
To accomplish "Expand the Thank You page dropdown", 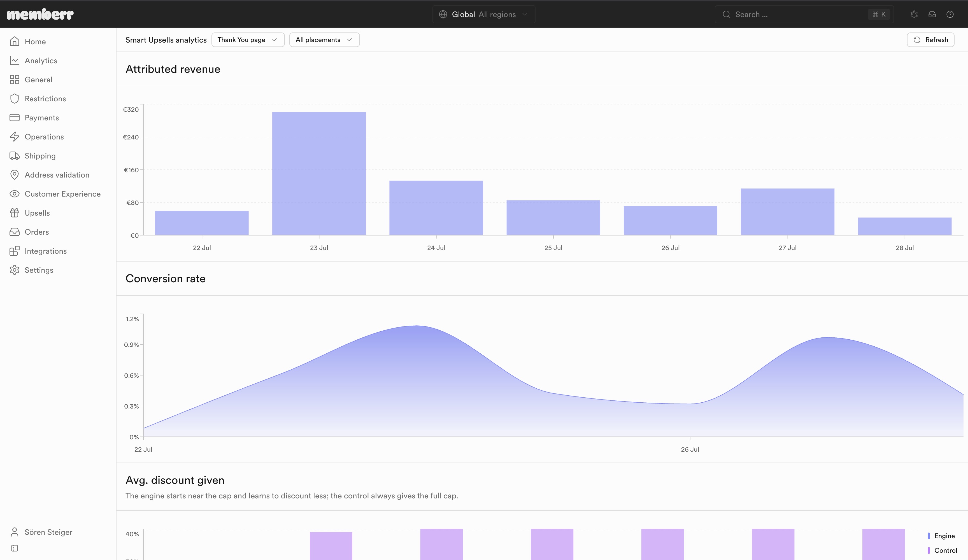I will [x=248, y=40].
